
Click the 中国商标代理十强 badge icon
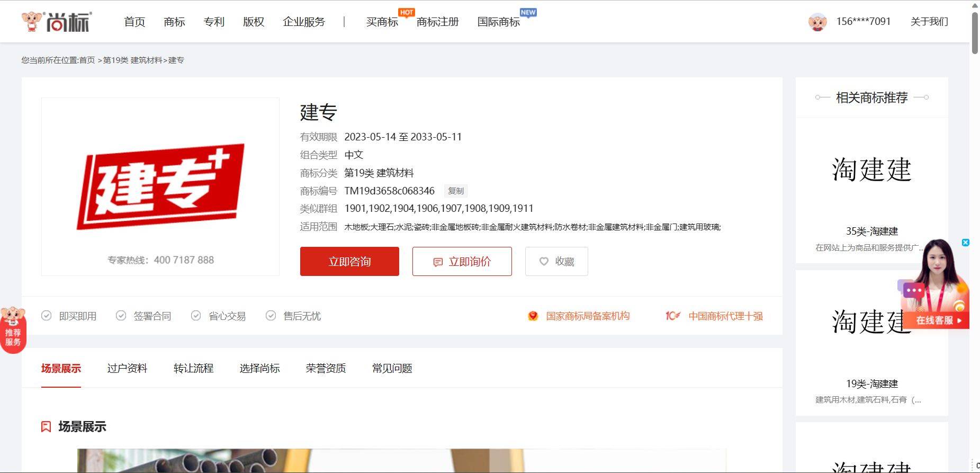673,316
